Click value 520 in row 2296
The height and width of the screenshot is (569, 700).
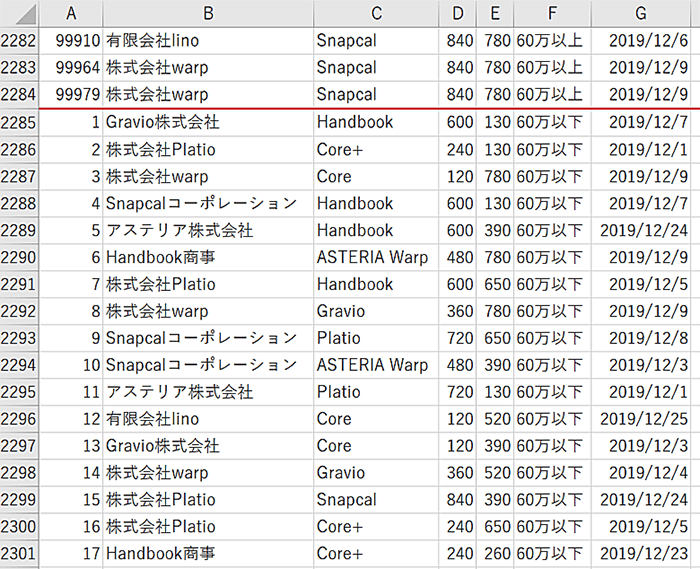coord(495,419)
